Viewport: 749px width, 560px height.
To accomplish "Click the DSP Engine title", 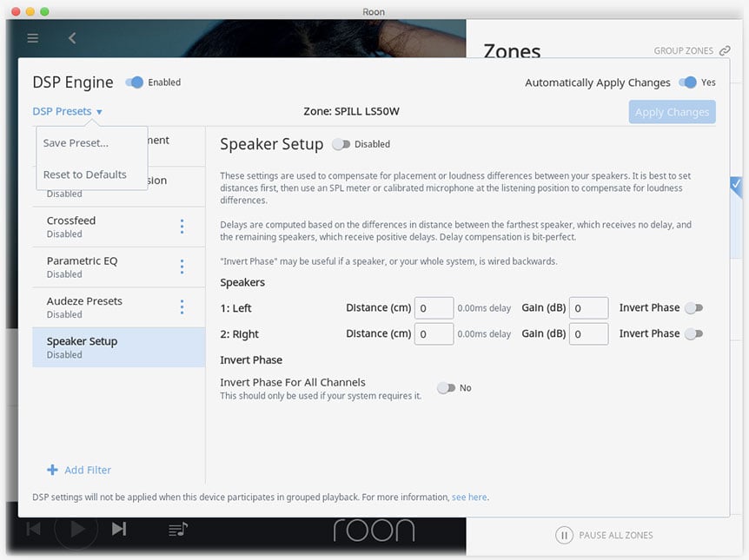I will 73,82.
